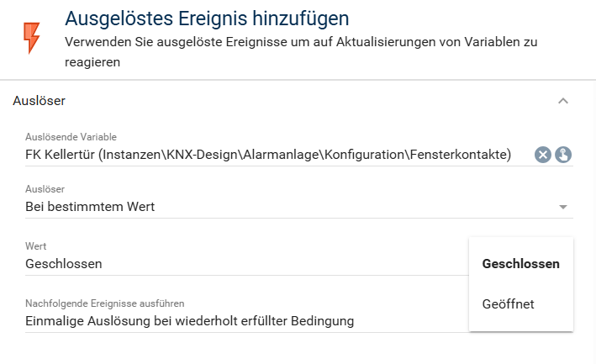The height and width of the screenshot is (364, 596).
Task: Click the dialog description text about Variablen
Action: [x=301, y=51]
